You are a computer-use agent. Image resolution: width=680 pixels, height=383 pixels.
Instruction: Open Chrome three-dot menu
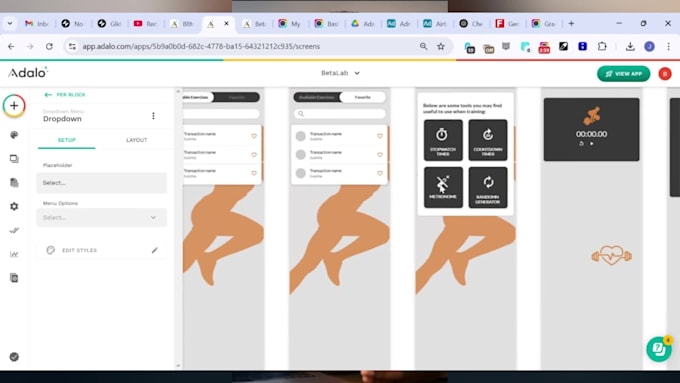(x=668, y=46)
